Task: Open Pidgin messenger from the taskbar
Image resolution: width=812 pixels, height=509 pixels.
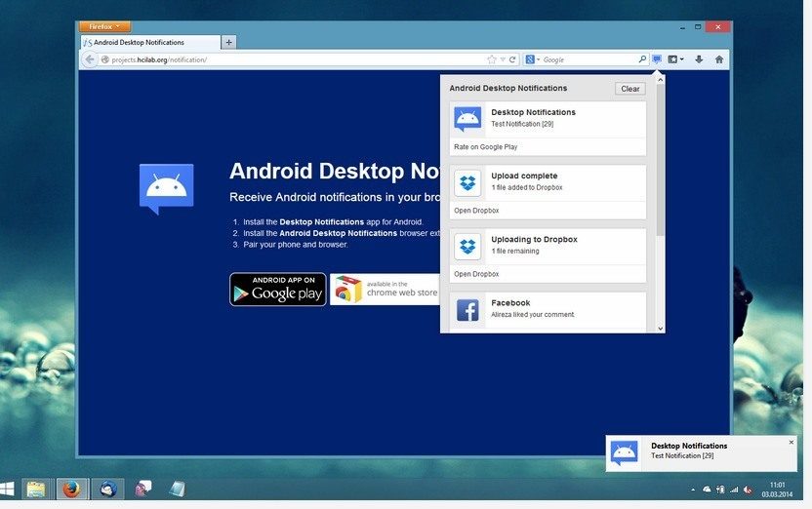Action: (x=142, y=488)
